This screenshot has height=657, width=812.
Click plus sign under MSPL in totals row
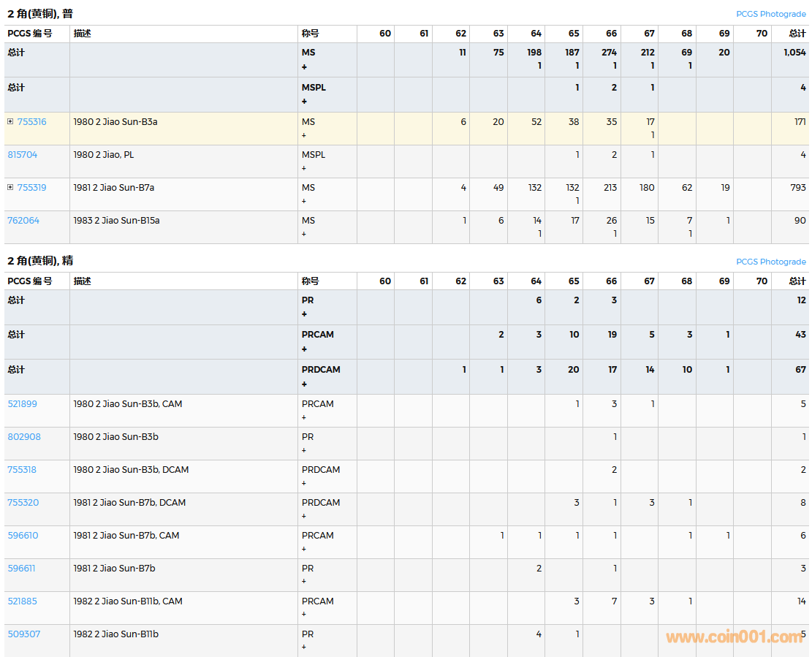point(304,102)
